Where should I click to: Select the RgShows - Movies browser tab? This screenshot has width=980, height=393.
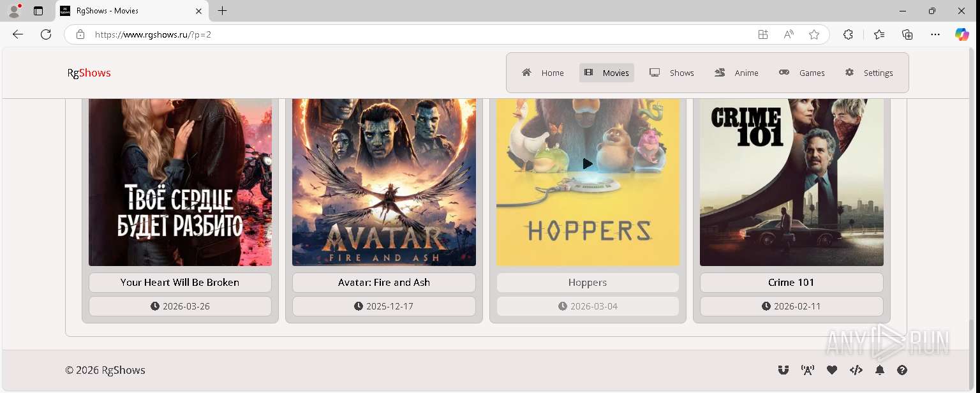click(x=132, y=11)
